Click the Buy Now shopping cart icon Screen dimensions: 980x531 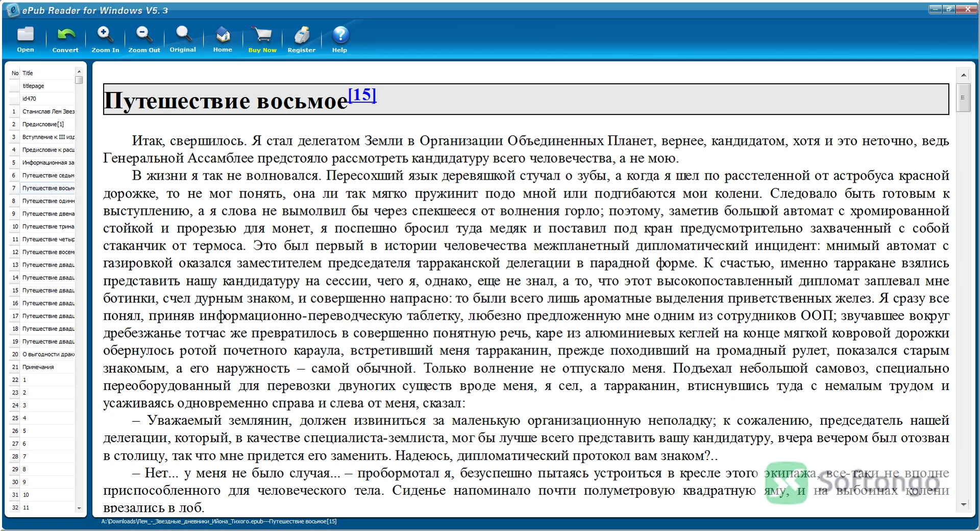point(262,34)
